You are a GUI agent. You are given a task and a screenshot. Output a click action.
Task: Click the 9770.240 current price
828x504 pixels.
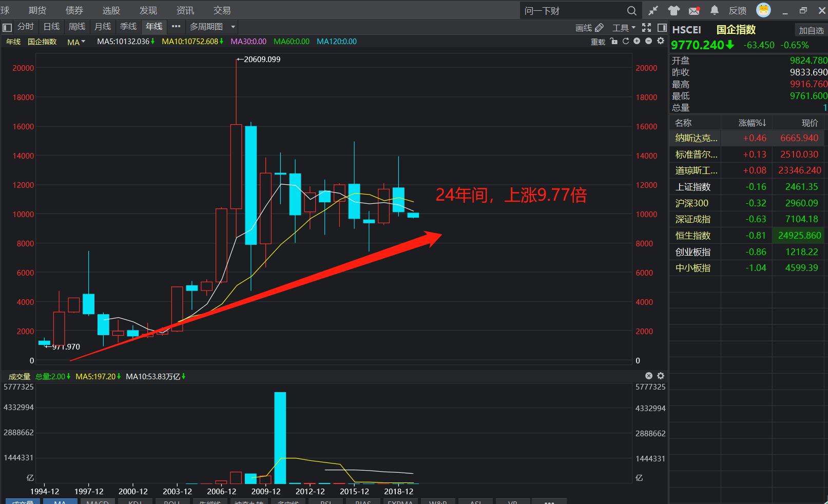tap(698, 45)
